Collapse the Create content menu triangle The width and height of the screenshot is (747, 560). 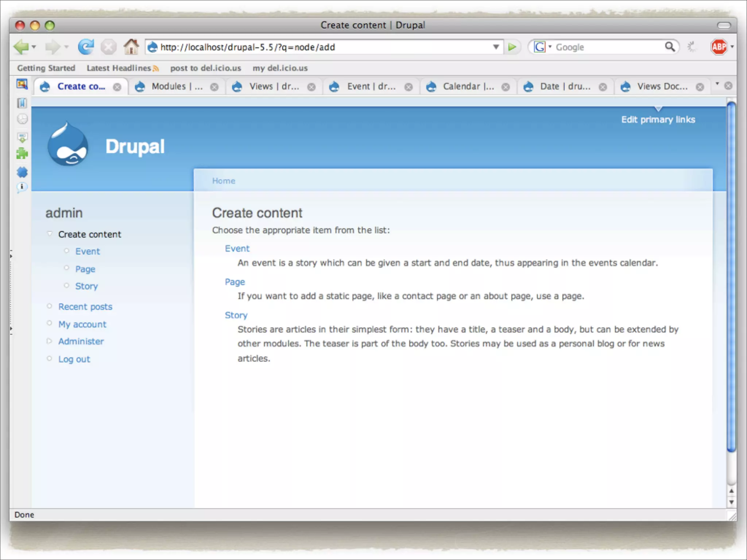pos(50,234)
